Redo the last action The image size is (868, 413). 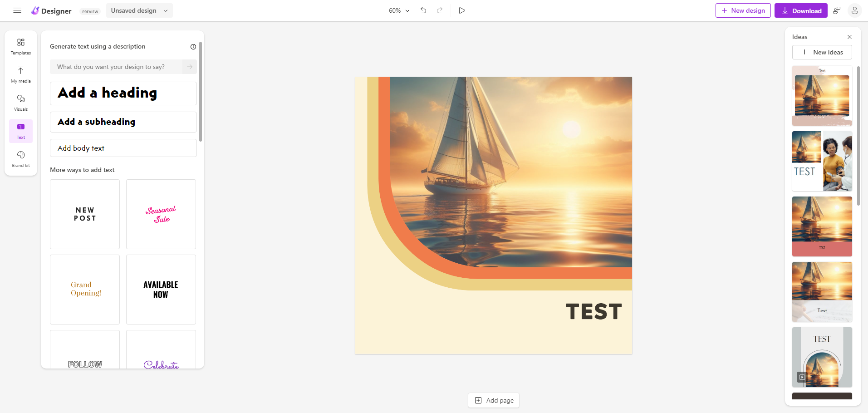pyautogui.click(x=439, y=10)
